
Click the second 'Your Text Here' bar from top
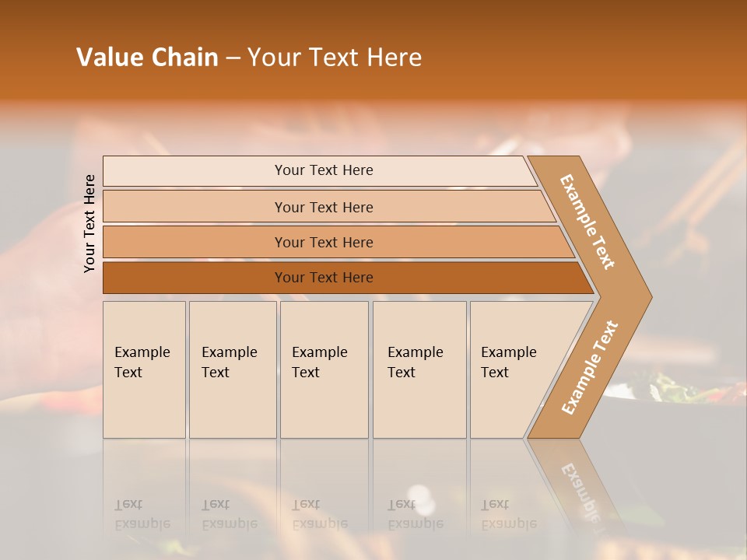(x=323, y=207)
